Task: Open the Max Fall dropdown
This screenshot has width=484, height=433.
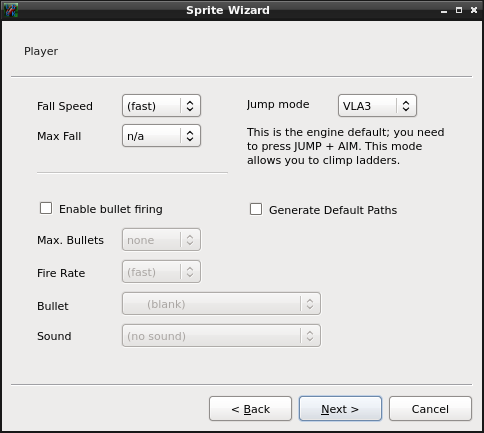Action: click(x=161, y=136)
